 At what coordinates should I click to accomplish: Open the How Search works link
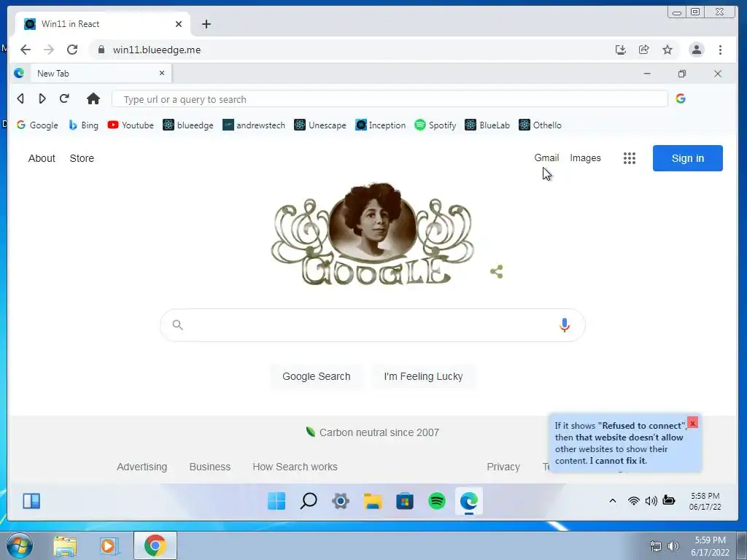tap(295, 467)
